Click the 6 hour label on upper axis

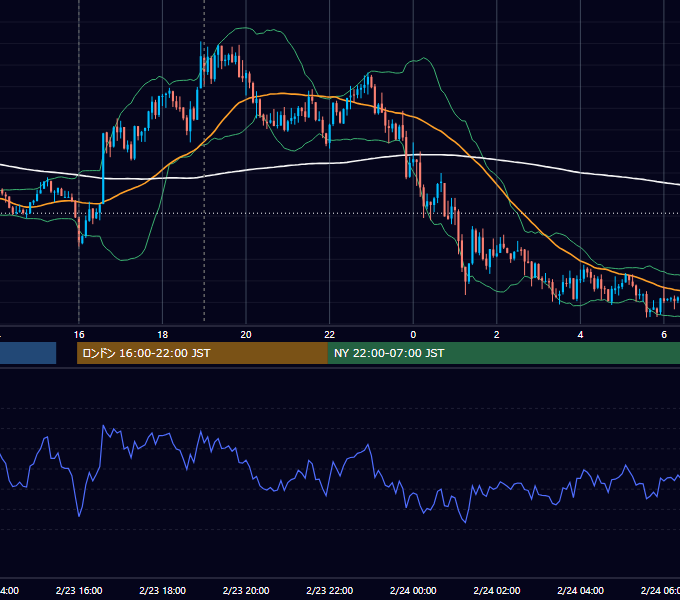(x=664, y=335)
